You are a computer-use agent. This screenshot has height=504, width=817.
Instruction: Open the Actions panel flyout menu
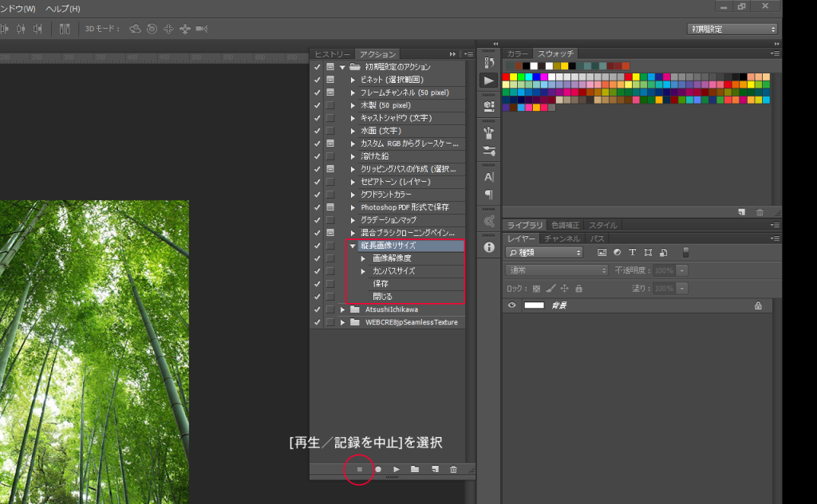469,54
